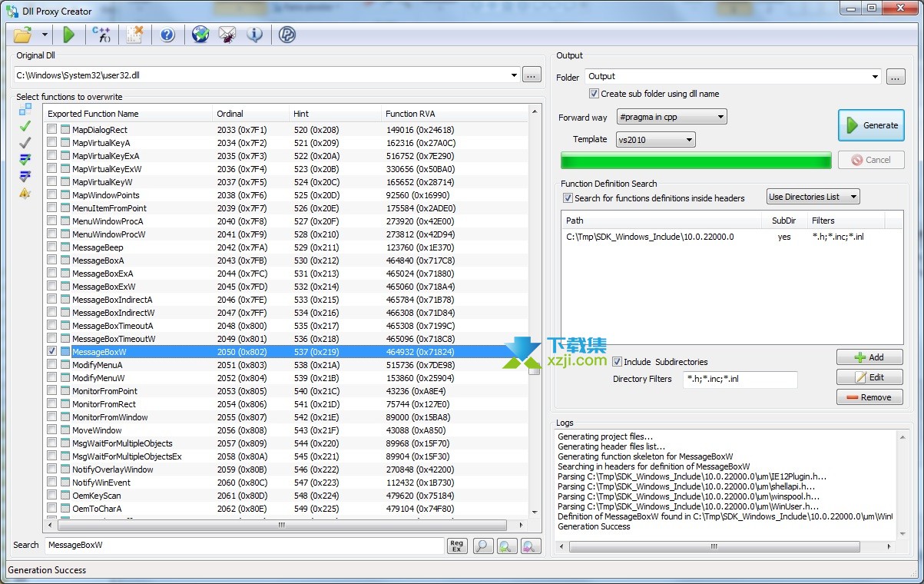Click the green generation progress bar

pyautogui.click(x=696, y=161)
